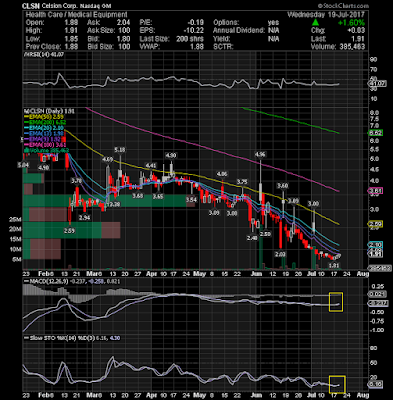Click the Aug label on the bottom date axis
This screenshot has width=393, height=400.
pos(363,395)
